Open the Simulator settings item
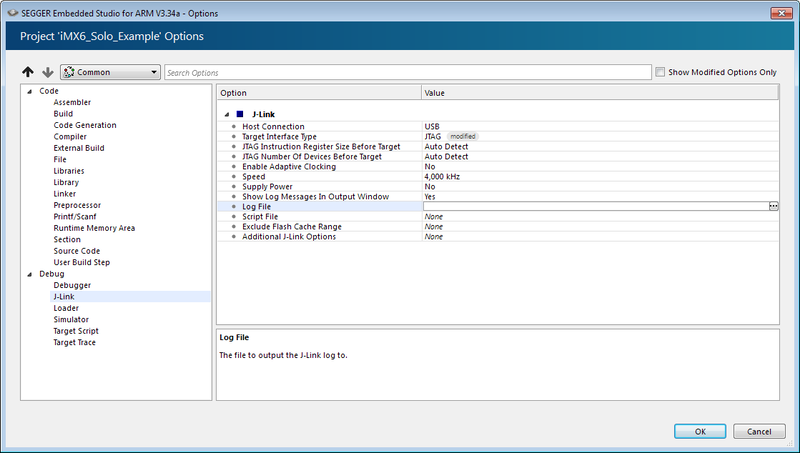800x453 pixels. (71, 320)
